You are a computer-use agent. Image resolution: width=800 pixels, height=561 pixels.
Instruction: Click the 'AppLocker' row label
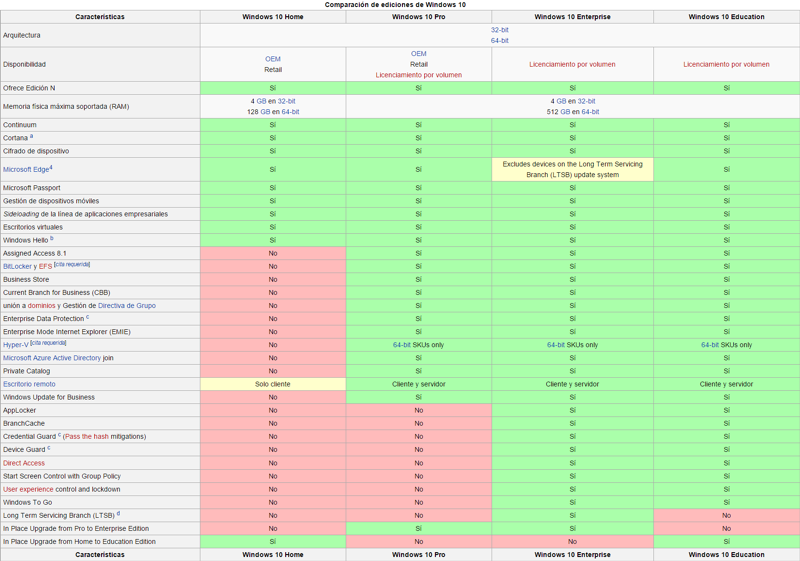click(x=19, y=411)
